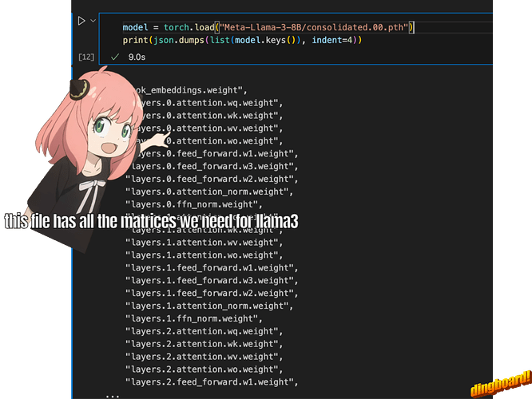This screenshot has width=532, height=399.
Task: Click the indent=4 argument in code
Action: click(x=332, y=40)
